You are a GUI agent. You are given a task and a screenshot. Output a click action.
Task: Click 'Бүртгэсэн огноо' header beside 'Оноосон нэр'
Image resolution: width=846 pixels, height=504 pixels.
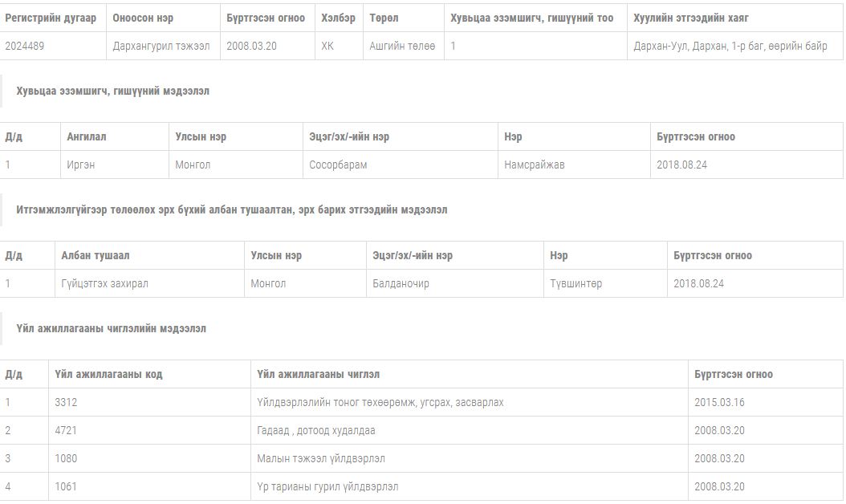(266, 18)
